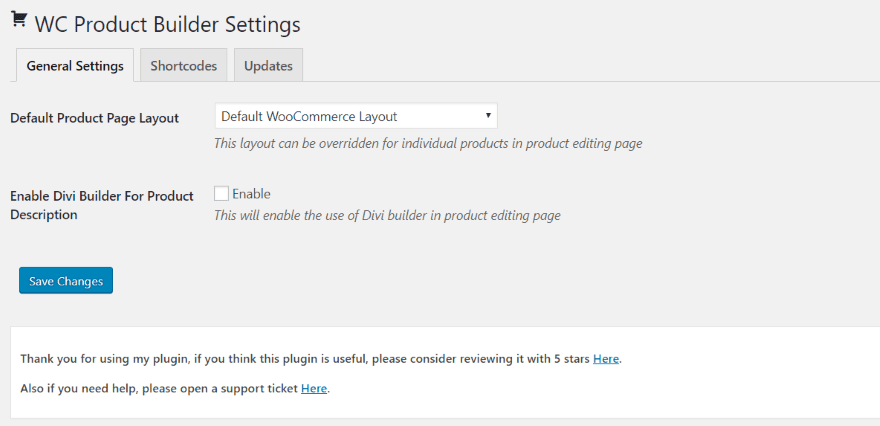880x426 pixels.
Task: Open the Default Product Page Layout dropdown
Action: [x=355, y=116]
